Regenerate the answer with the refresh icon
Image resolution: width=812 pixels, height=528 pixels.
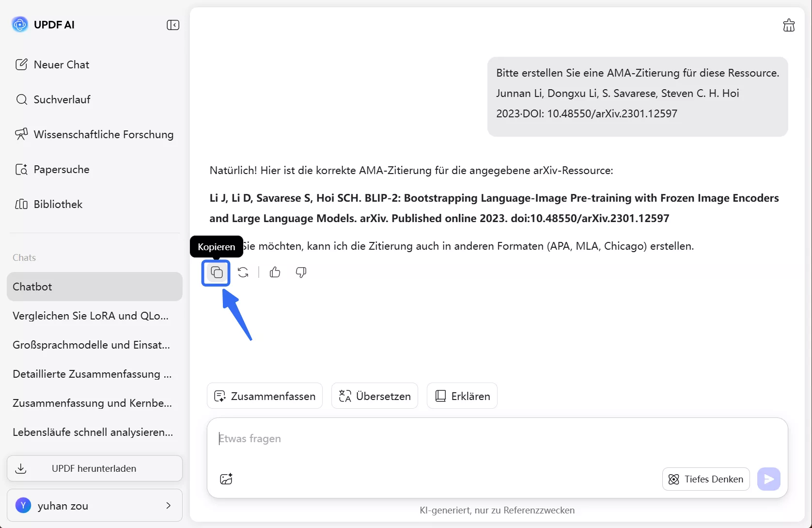pos(243,272)
